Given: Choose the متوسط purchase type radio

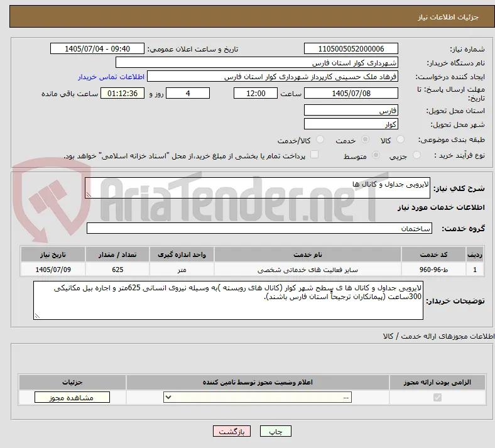Looking at the screenshot, I should tap(376, 155).
